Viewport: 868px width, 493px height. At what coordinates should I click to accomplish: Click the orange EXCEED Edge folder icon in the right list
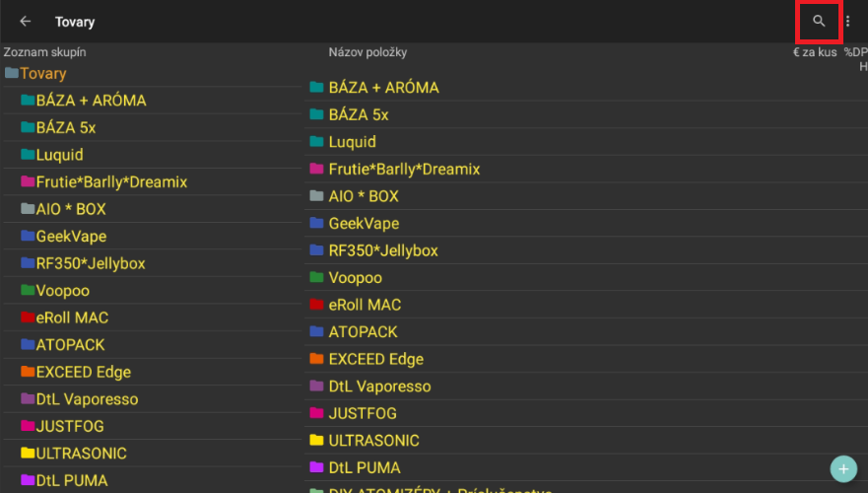point(316,359)
